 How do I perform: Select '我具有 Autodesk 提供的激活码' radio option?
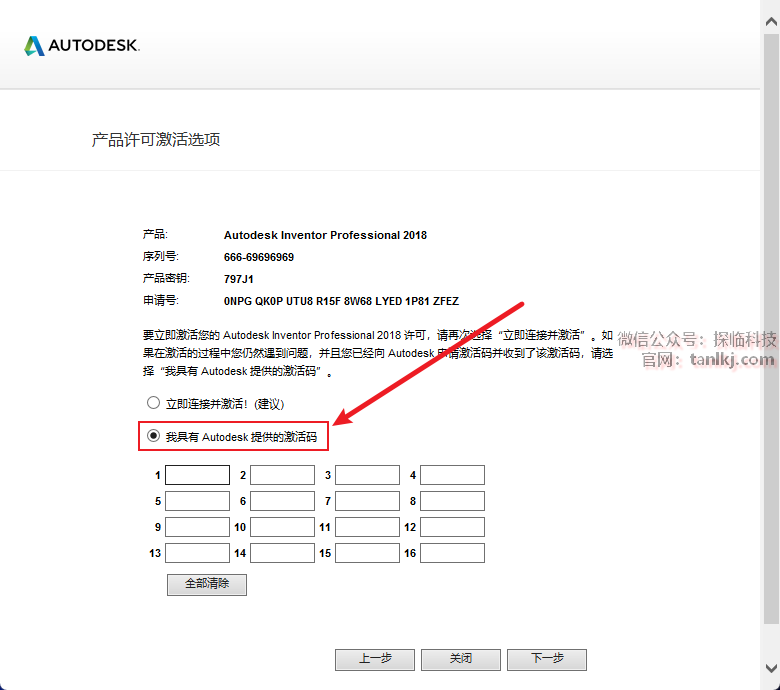(153, 436)
